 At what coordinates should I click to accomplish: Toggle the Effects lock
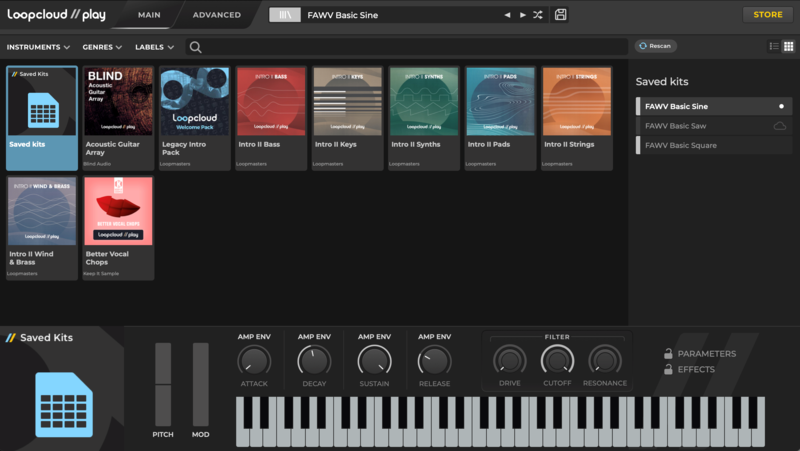pos(668,370)
